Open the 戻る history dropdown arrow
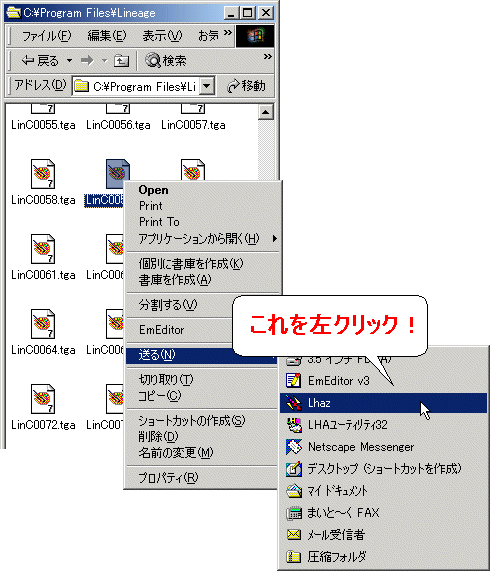 (x=69, y=60)
